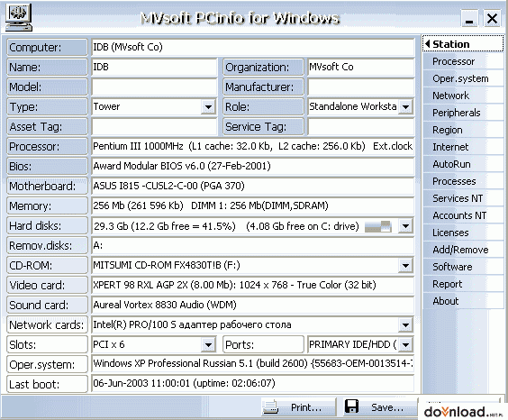Expand the CD-ROM drive dropdown

[405, 266]
